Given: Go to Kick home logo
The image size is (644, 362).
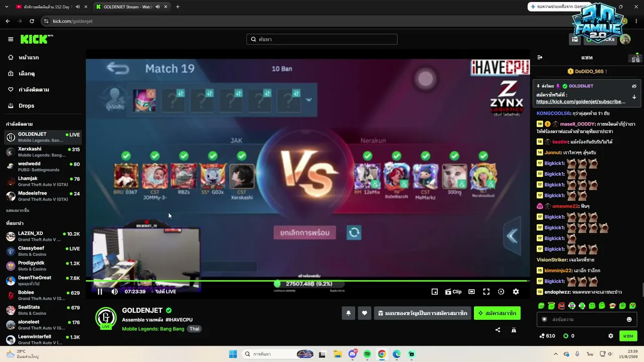Looking at the screenshot, I should (x=37, y=39).
